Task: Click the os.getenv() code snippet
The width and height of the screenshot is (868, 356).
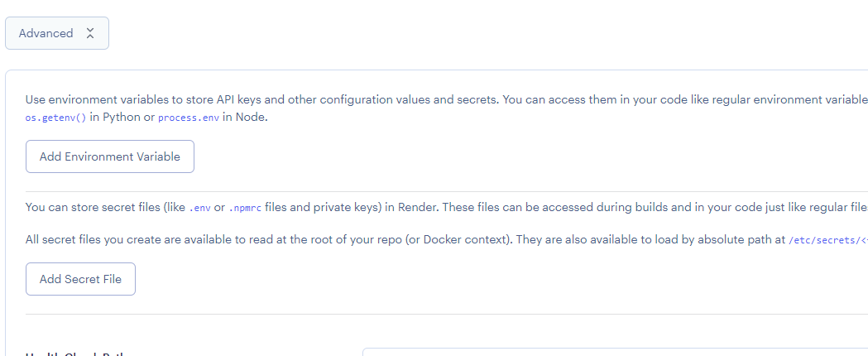Action: (x=55, y=118)
